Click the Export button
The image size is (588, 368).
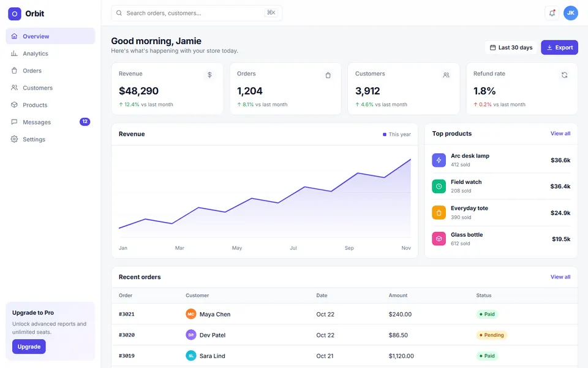click(559, 47)
